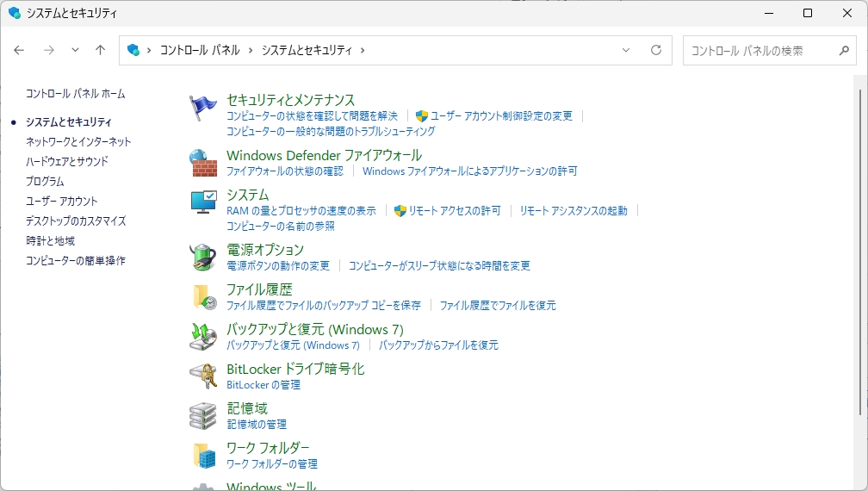The image size is (868, 491).
Task: Click バックアップからファイルを復元 link
Action: [438, 345]
